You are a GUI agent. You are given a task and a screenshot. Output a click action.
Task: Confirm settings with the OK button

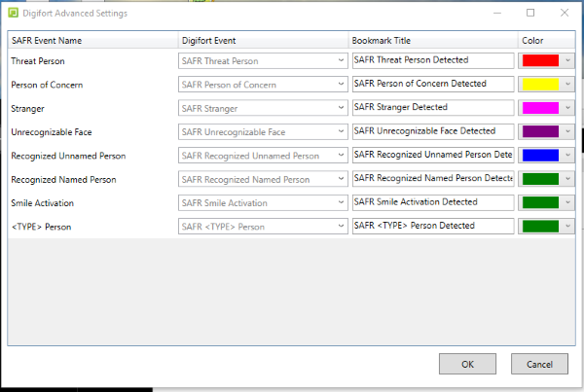point(467,364)
